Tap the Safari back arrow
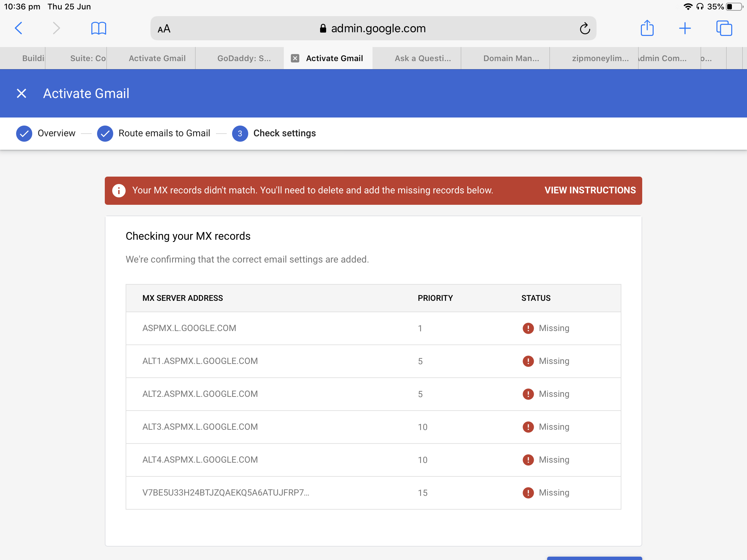The height and width of the screenshot is (560, 747). (x=19, y=28)
